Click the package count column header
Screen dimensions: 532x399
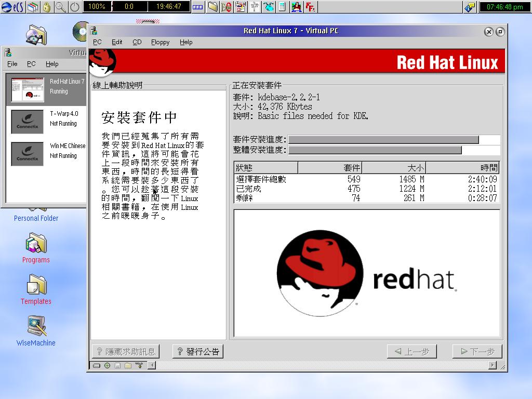point(330,168)
